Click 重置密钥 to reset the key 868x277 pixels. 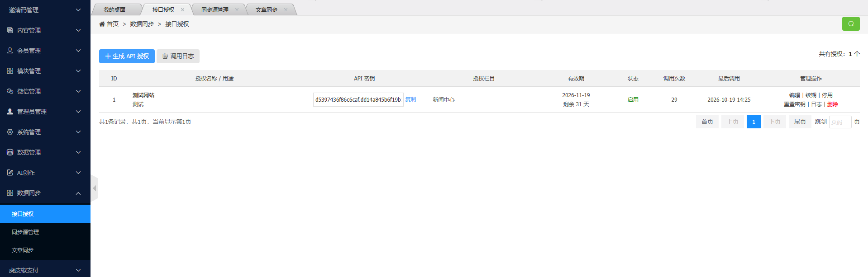pos(795,104)
